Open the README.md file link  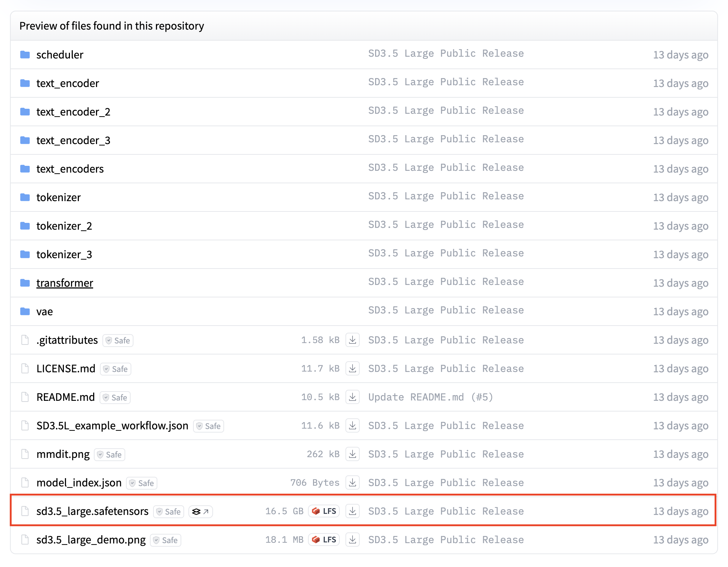pos(66,397)
